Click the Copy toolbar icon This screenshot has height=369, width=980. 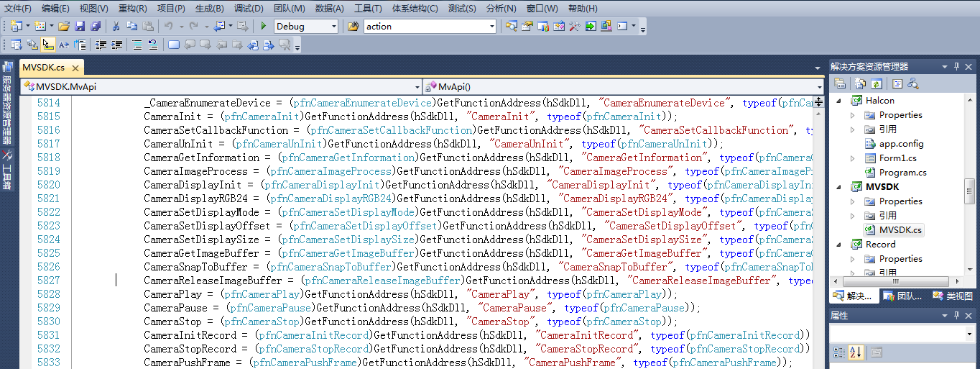pos(131,26)
